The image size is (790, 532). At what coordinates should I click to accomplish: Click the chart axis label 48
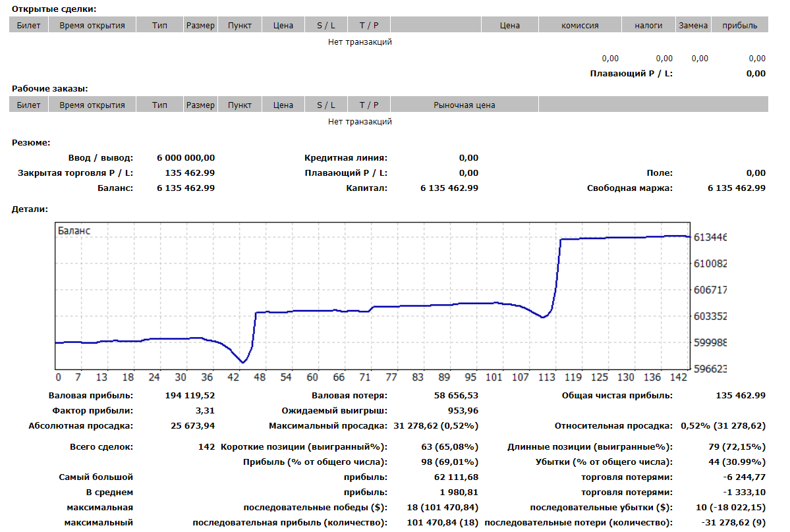point(260,377)
